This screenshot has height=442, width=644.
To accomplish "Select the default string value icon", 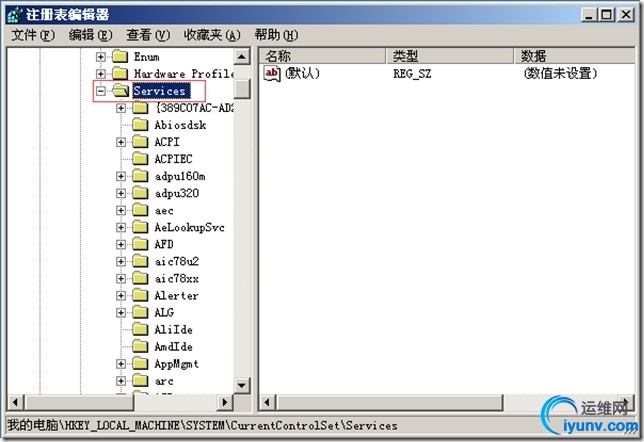I will (x=272, y=74).
